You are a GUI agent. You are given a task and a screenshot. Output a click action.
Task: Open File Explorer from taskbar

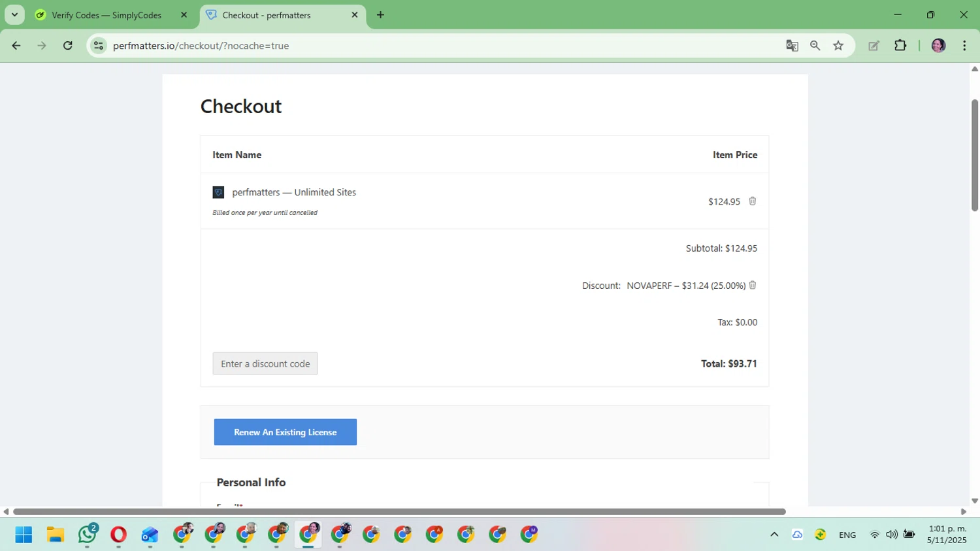[x=56, y=535]
